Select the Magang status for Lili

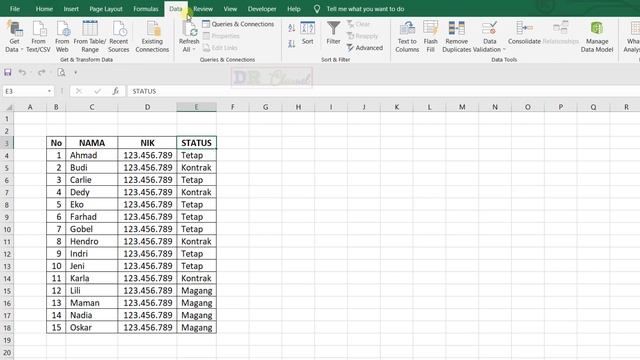196,291
